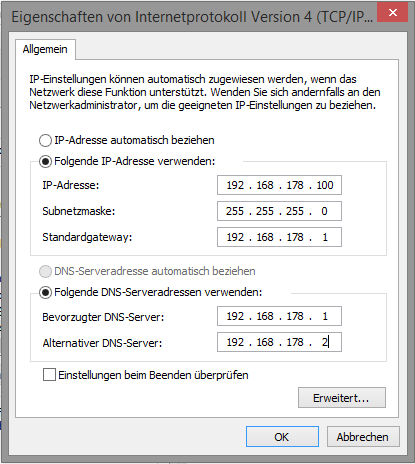Screen dimensions: 415x464
Task: Click third octet 178 of Standardgateway
Action: (x=295, y=237)
